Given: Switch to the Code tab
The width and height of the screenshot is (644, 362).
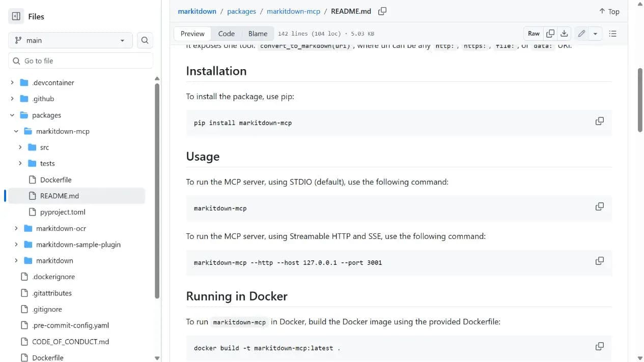Looking at the screenshot, I should 227,34.
